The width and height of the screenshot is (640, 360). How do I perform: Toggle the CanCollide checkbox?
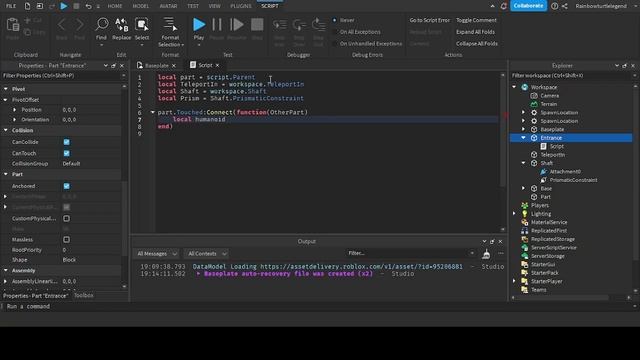67,142
